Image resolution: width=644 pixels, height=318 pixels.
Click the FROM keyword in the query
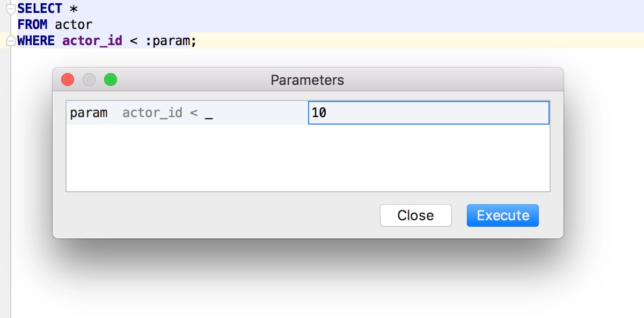pyautogui.click(x=32, y=25)
